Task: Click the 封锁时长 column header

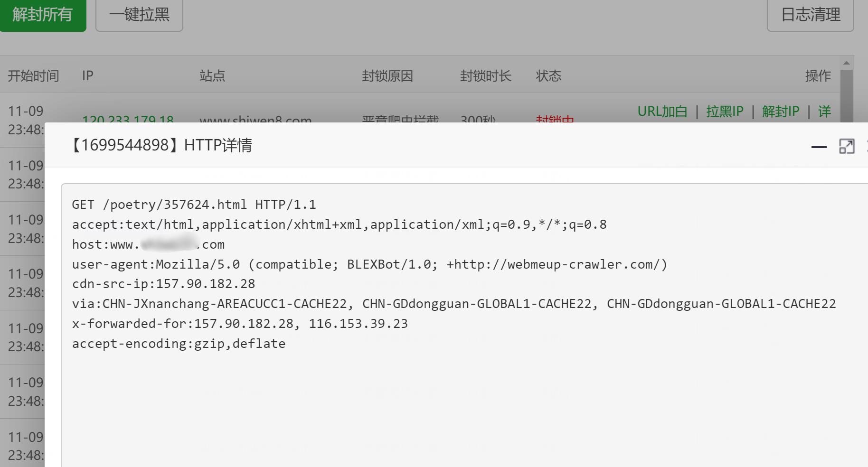Action: pyautogui.click(x=485, y=76)
